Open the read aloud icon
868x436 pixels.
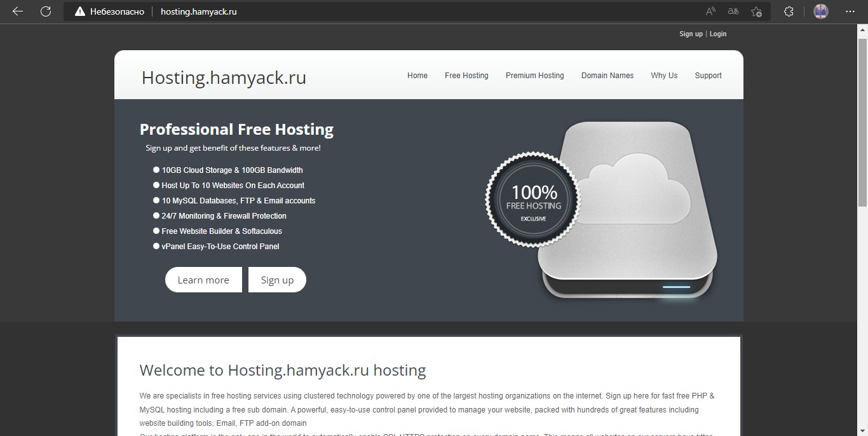tap(711, 11)
